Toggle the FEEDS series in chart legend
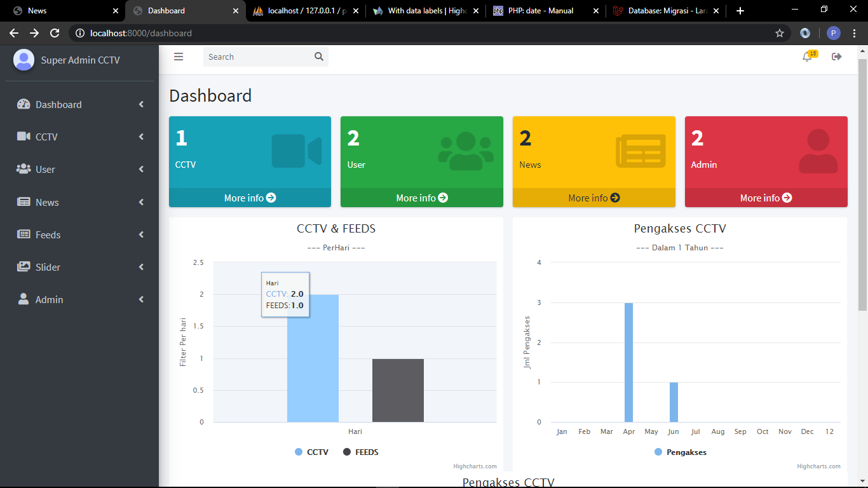 (360, 452)
